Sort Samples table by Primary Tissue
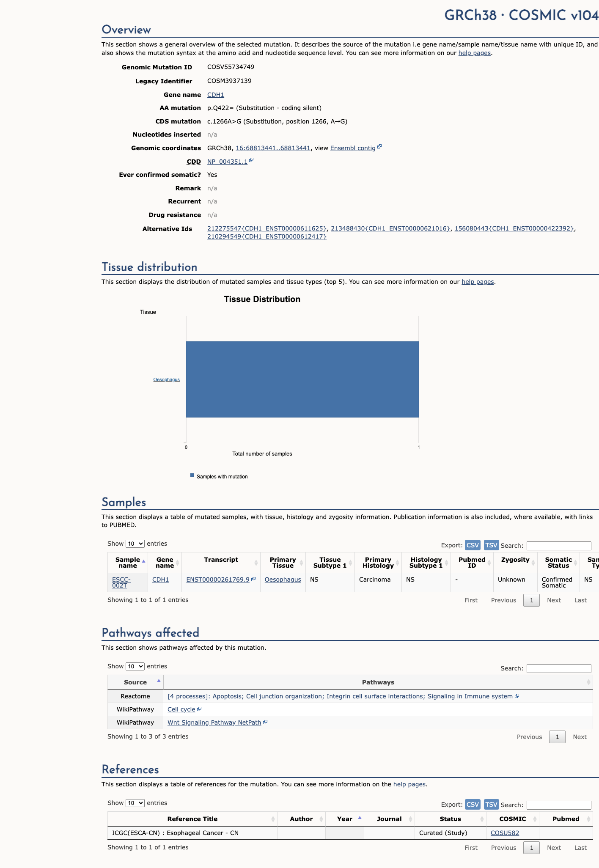The height and width of the screenshot is (868, 599). [x=283, y=563]
